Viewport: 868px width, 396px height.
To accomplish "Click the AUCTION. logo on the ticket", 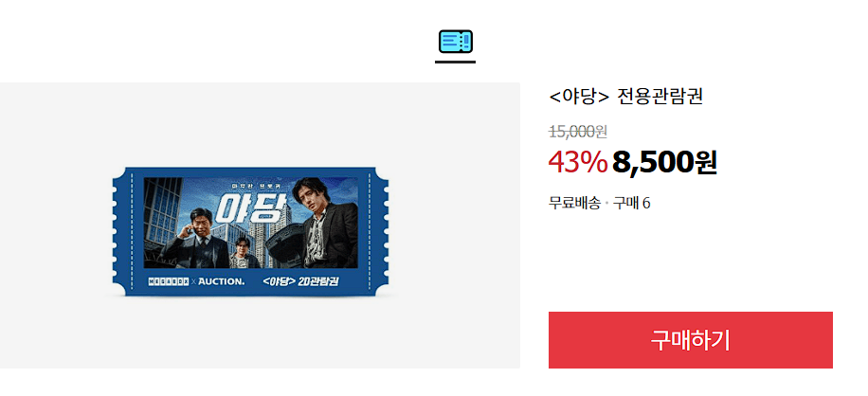I will point(222,281).
